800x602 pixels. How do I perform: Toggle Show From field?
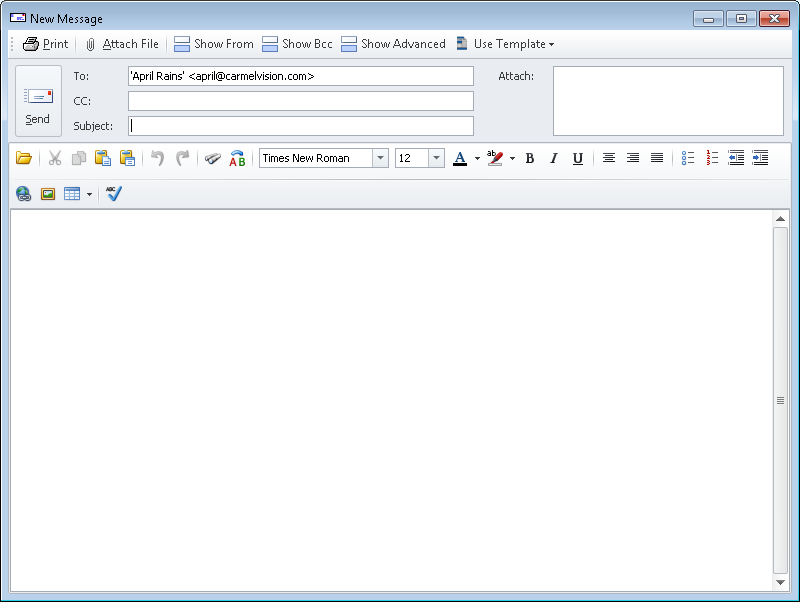[x=214, y=44]
